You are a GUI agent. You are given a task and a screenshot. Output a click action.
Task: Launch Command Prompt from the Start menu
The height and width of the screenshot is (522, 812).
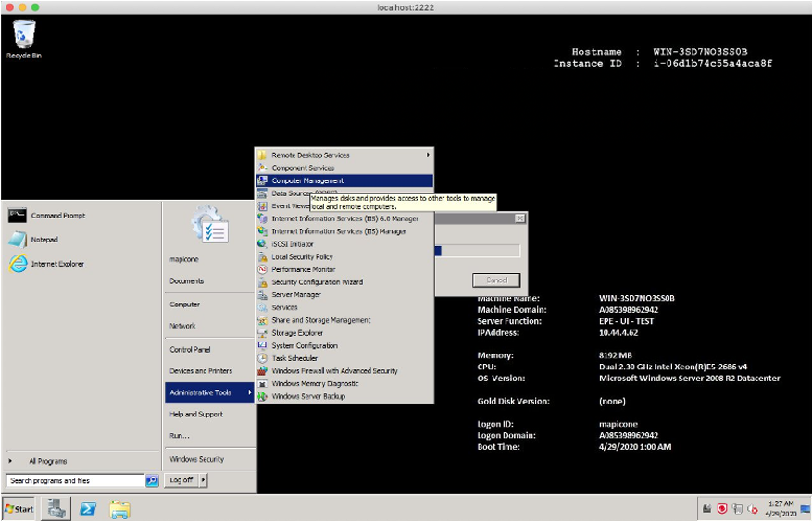point(57,216)
